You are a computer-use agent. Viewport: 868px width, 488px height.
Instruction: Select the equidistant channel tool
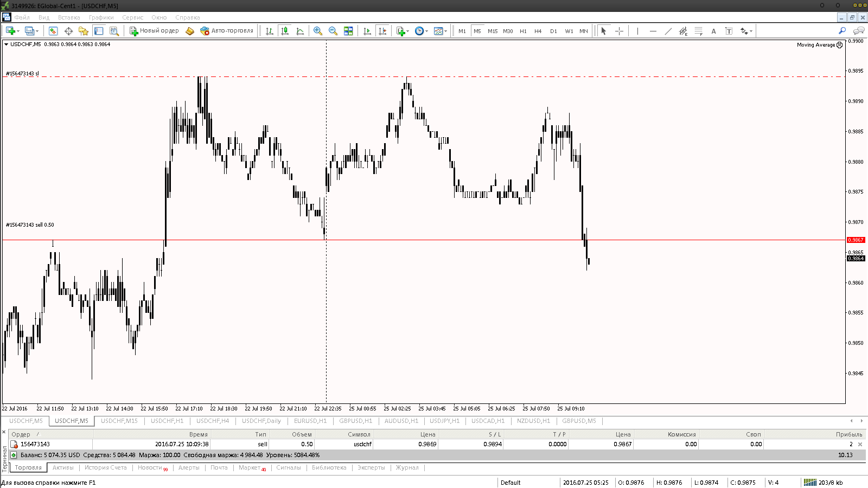(683, 31)
